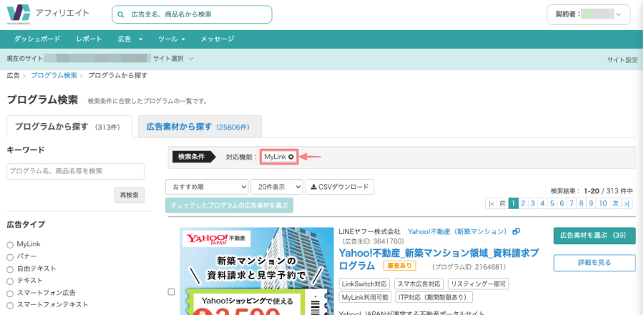
Task: Select the テキスト radio button
Action: pyautogui.click(x=10, y=281)
